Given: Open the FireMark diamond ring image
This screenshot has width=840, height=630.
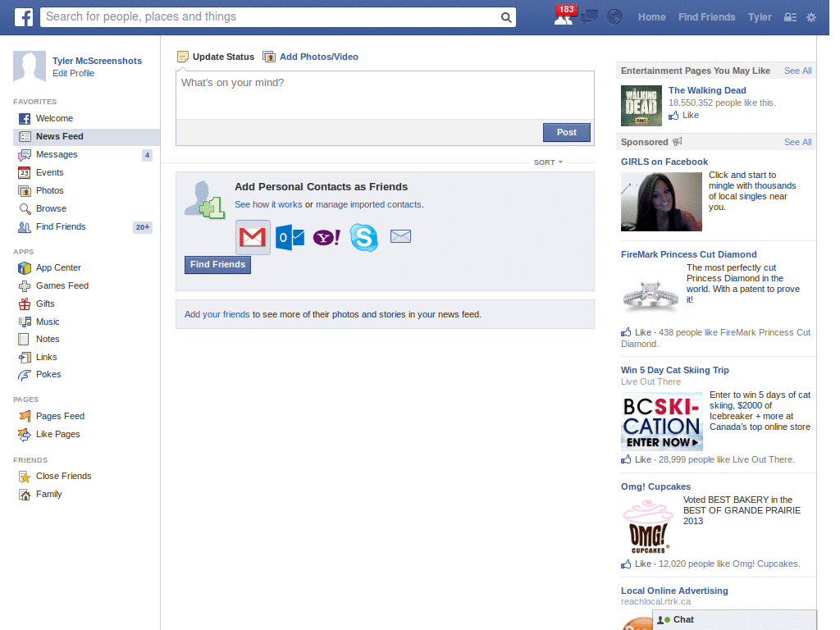Looking at the screenshot, I should click(x=651, y=296).
